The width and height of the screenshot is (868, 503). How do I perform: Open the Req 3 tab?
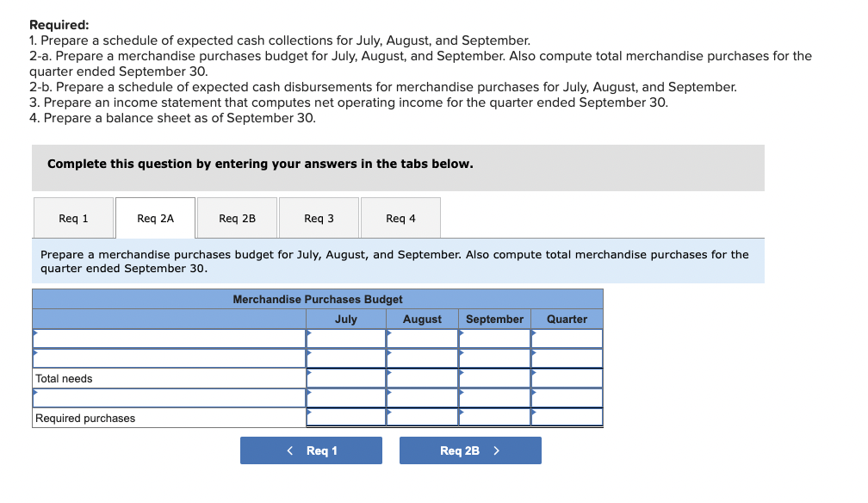(319, 217)
